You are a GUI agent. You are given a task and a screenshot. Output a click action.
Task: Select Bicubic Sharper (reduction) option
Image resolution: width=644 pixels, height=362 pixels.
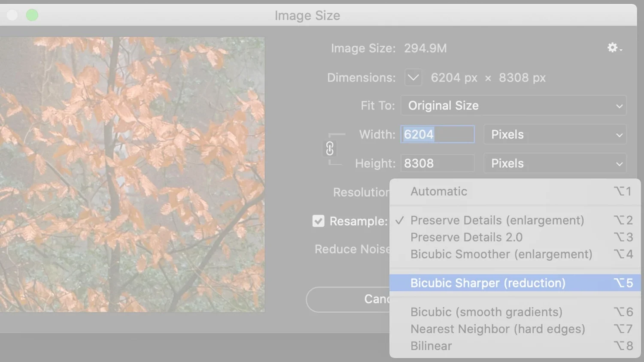tap(515, 283)
